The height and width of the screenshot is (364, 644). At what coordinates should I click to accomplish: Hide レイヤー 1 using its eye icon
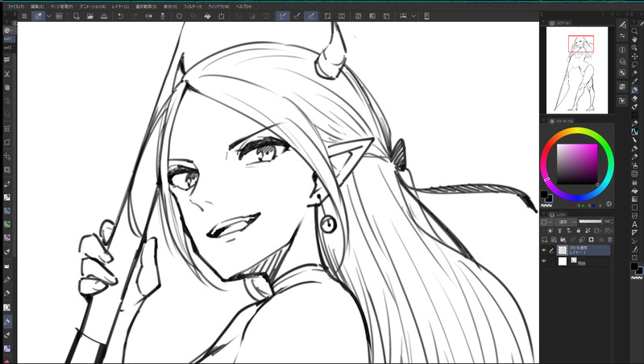point(544,250)
